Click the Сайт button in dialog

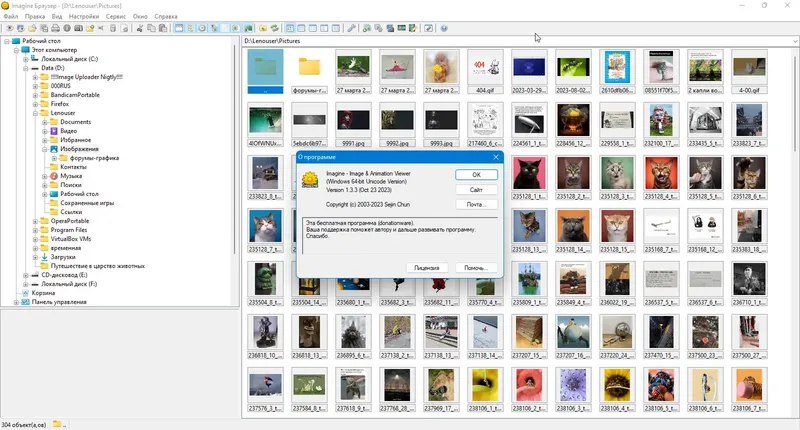click(x=476, y=190)
